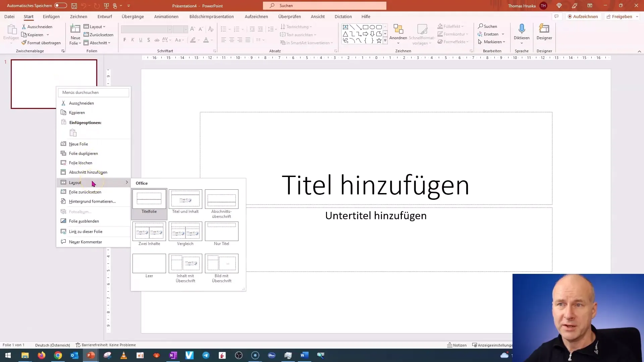Expand the Layout submenu
Image resolution: width=644 pixels, height=362 pixels.
point(75,182)
